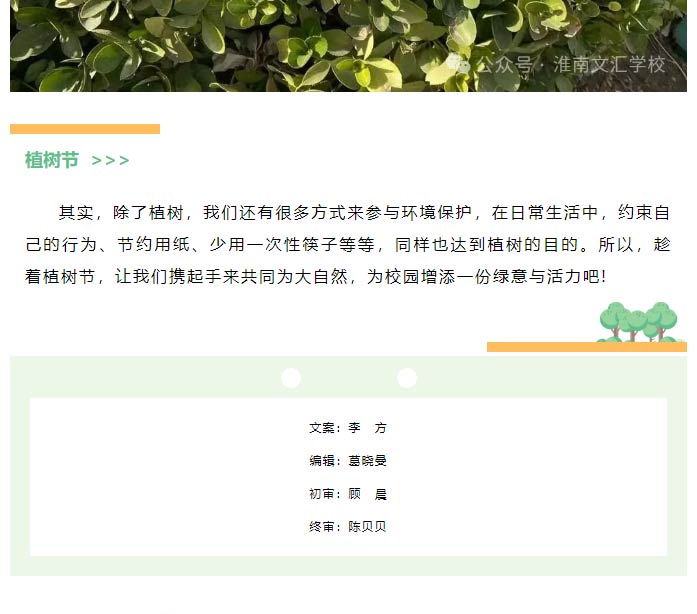Click the credit line 终审：陈贝贝
This screenshot has width=697, height=614.
[x=348, y=526]
